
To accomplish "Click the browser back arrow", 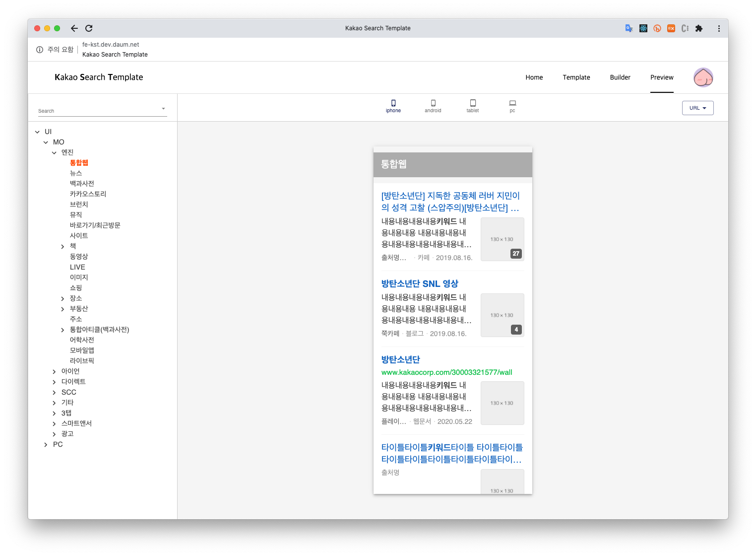I will point(74,28).
